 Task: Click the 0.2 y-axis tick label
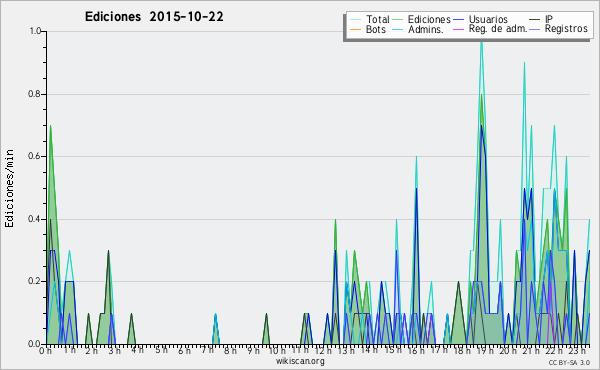[x=35, y=282]
